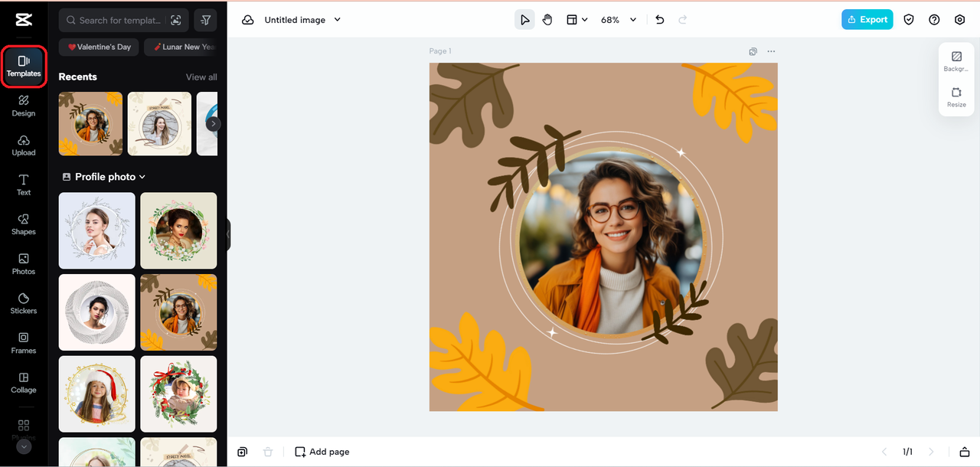The height and width of the screenshot is (467, 980).
Task: Open the Upload panel
Action: pyautogui.click(x=24, y=145)
